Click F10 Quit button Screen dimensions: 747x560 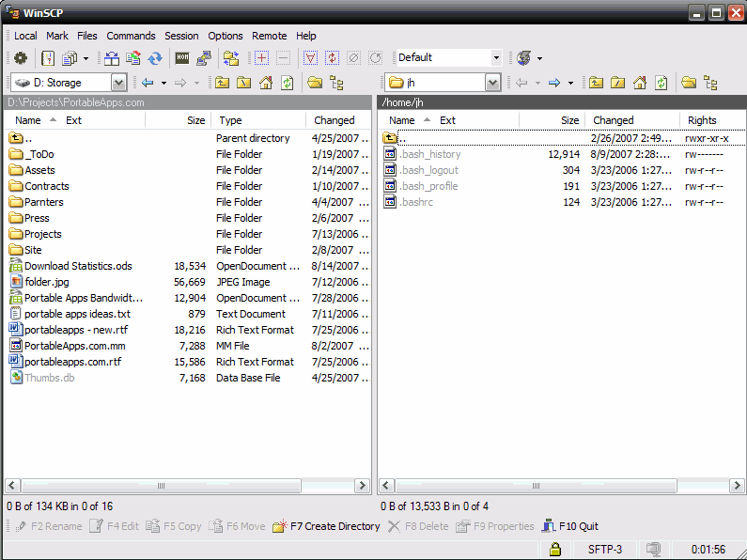[x=570, y=526]
